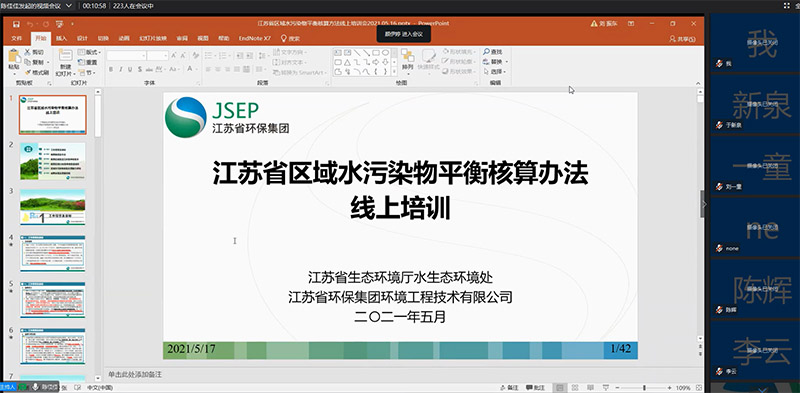This screenshot has width=800, height=393.
Task: Select slide 2 thumbnail in the slide panel
Action: point(53,161)
